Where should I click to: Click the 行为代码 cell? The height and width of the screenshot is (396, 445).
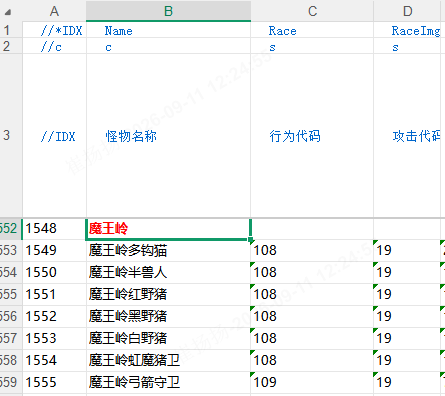pos(312,136)
